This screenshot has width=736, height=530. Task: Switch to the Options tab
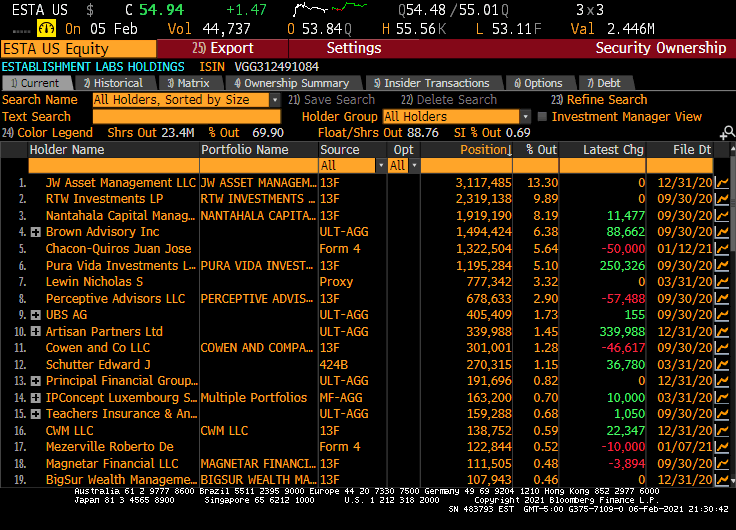539,83
